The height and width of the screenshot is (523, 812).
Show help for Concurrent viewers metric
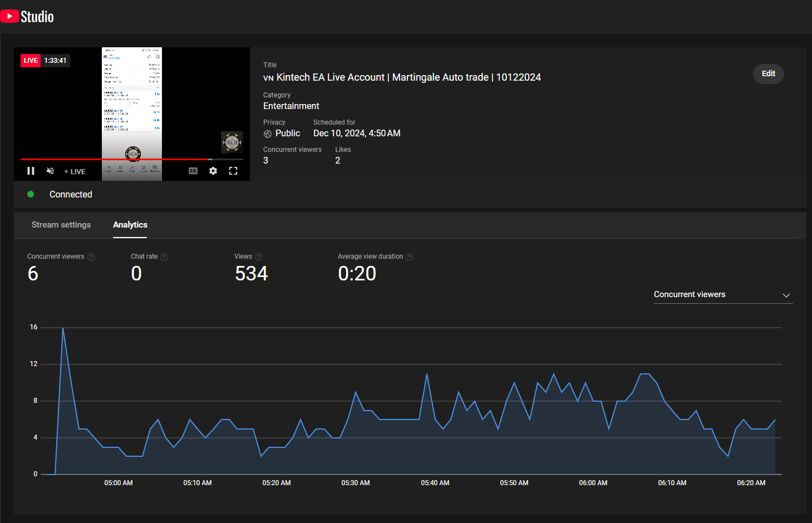click(x=91, y=257)
